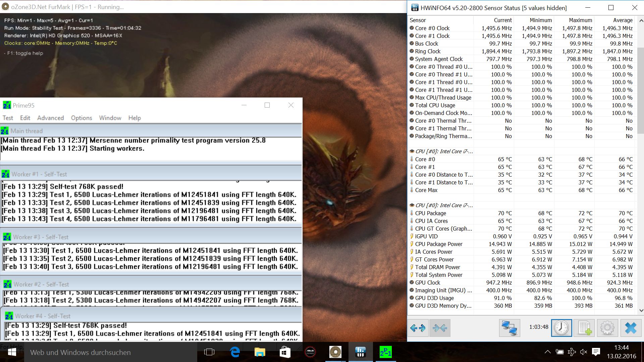Select the Bus Clock sensor row
Image resolution: width=644 pixels, height=362 pixels.
(521, 44)
